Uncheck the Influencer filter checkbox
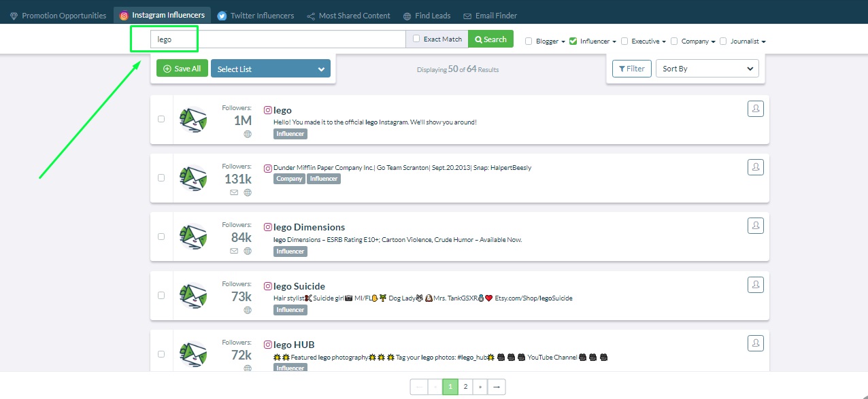 click(x=573, y=41)
